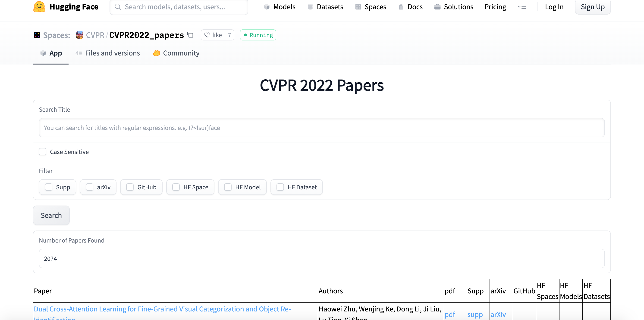Screen dimensions: 644x320
Task: Open the Solutions navigation item
Action: pos(454,7)
